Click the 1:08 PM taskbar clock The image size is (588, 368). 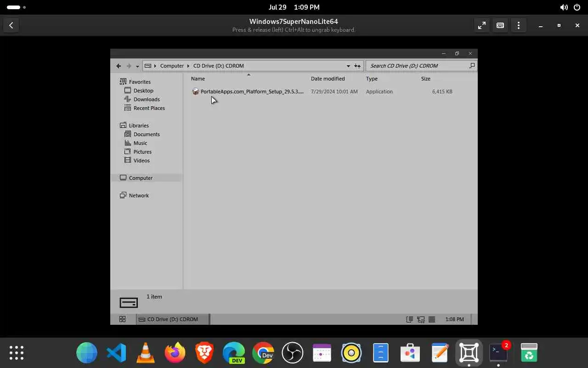454,319
